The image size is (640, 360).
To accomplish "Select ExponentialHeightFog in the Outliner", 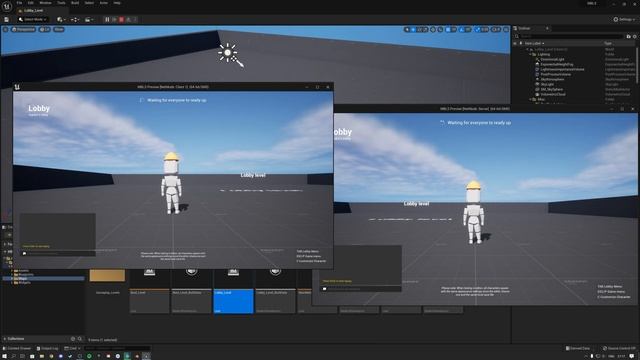I will 557,64.
